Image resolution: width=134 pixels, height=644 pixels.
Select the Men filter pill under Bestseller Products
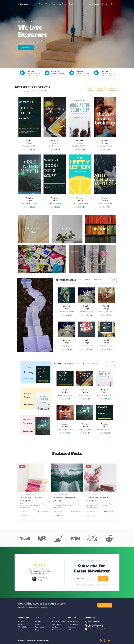coord(91,89)
